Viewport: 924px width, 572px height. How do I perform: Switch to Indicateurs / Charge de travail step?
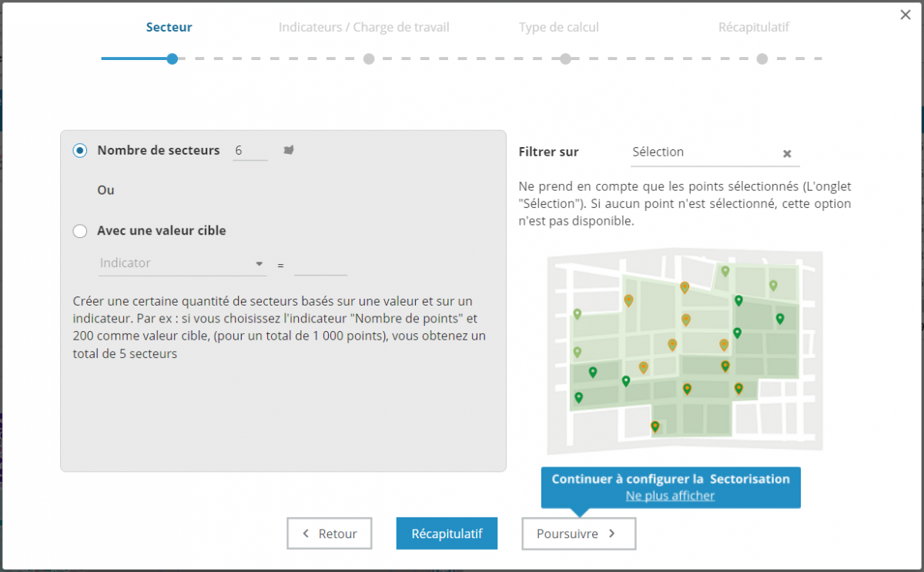[363, 28]
